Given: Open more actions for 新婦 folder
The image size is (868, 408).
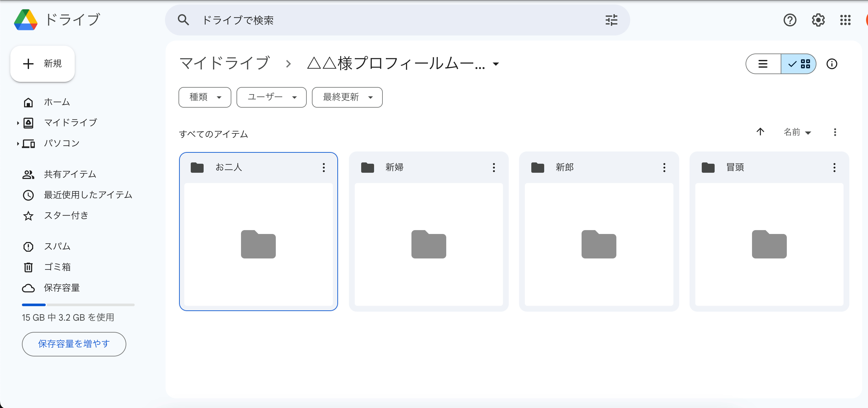Looking at the screenshot, I should click(494, 168).
